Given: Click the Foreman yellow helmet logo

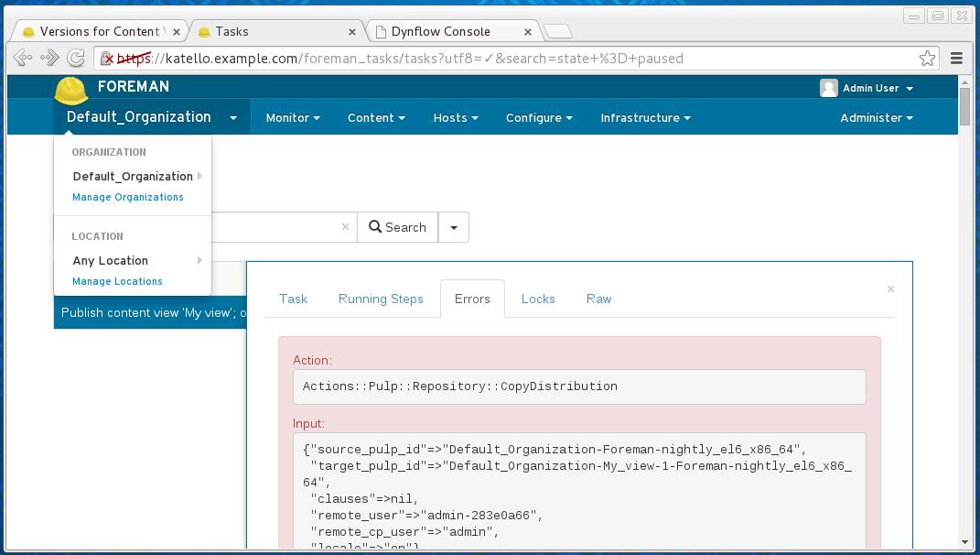Looking at the screenshot, I should 71,91.
